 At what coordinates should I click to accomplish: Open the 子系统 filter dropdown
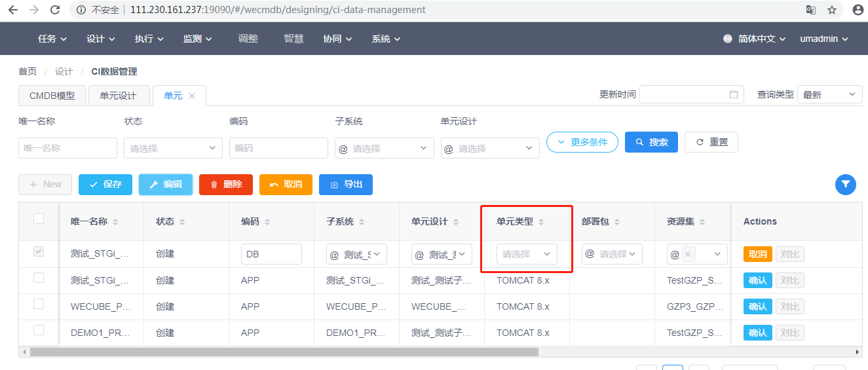tap(385, 148)
